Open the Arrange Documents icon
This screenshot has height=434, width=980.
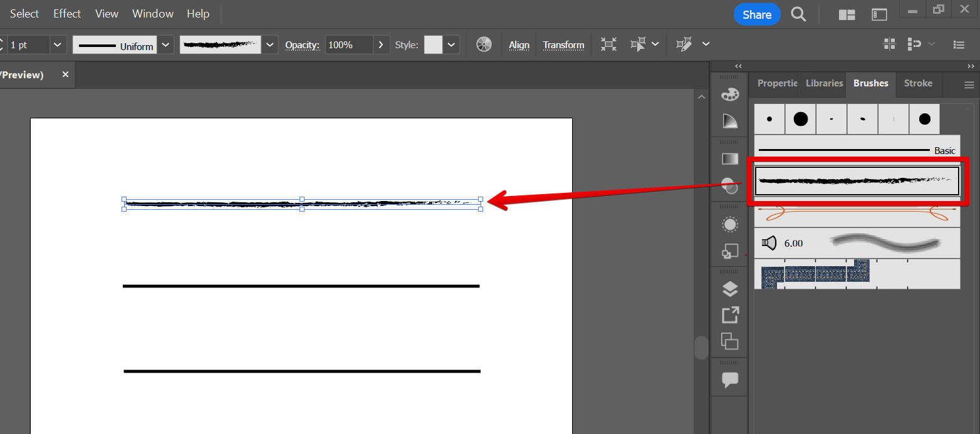tap(847, 14)
